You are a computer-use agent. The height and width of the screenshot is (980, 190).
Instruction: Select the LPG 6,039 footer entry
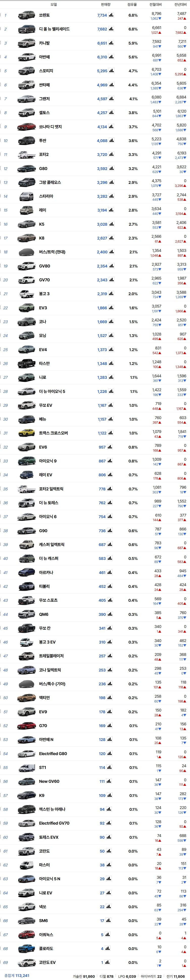click(x=127, y=976)
